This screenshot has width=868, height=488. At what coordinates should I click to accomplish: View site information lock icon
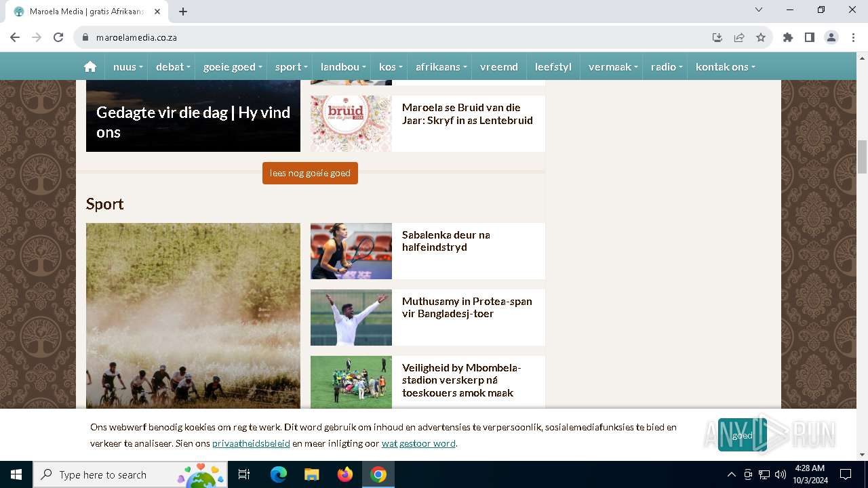click(85, 37)
